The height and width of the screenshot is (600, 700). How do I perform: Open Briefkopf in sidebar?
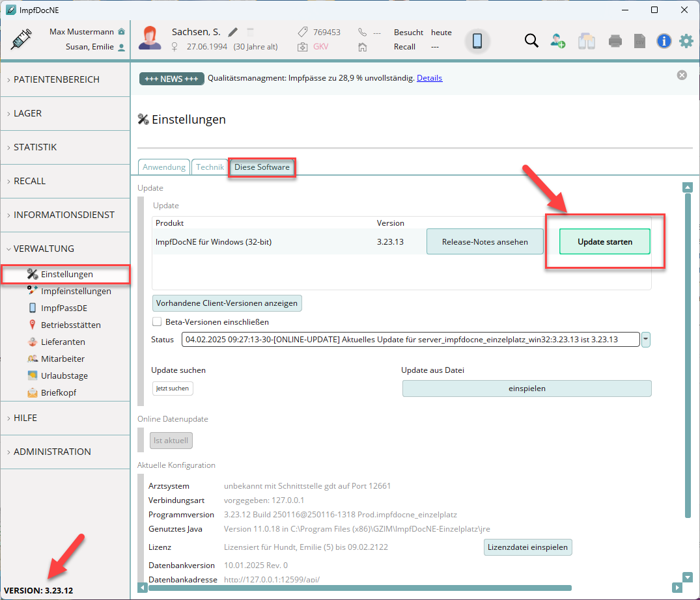(59, 392)
